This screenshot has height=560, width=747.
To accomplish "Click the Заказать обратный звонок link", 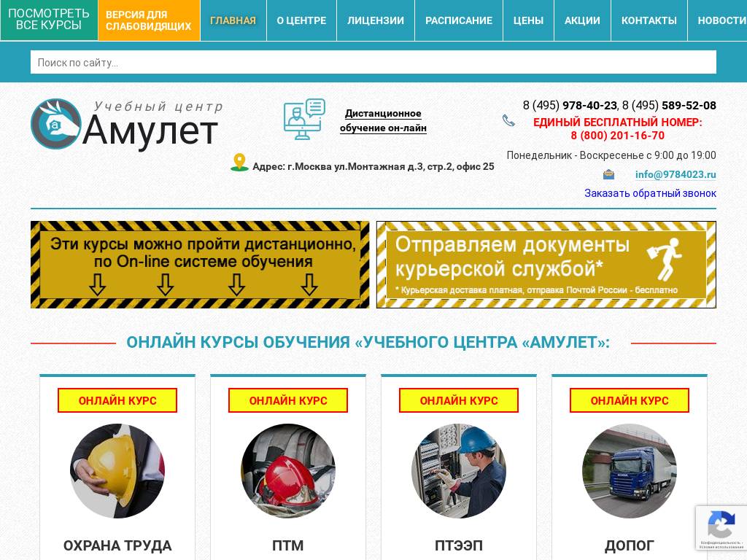I will (650, 193).
